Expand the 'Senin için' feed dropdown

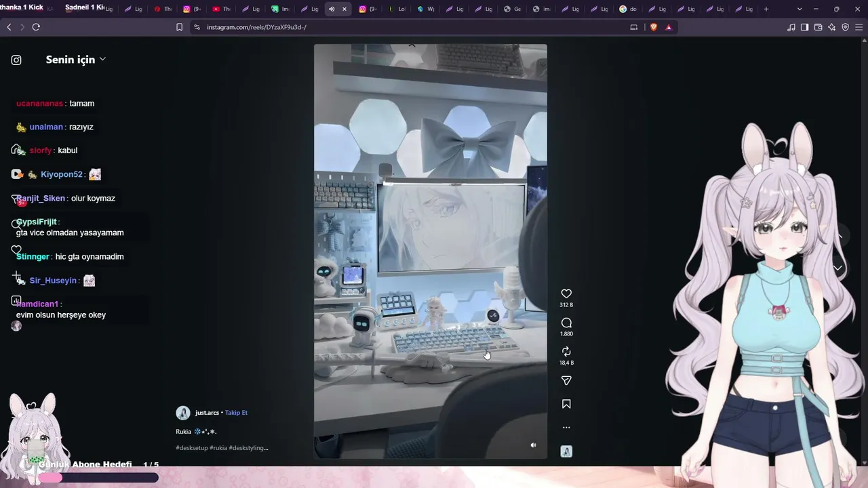tap(75, 60)
